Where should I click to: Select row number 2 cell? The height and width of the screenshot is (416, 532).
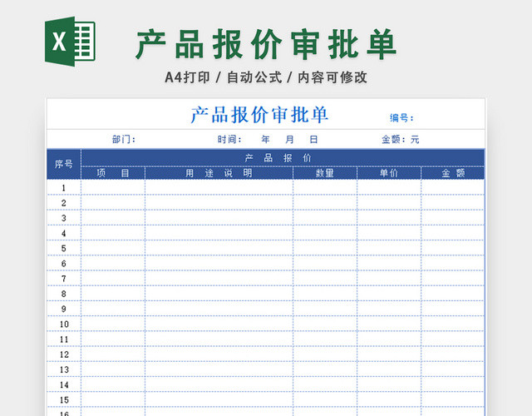click(64, 203)
